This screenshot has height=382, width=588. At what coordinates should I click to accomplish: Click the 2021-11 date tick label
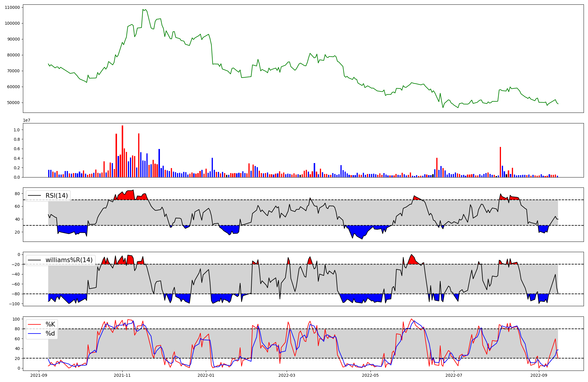122,375
